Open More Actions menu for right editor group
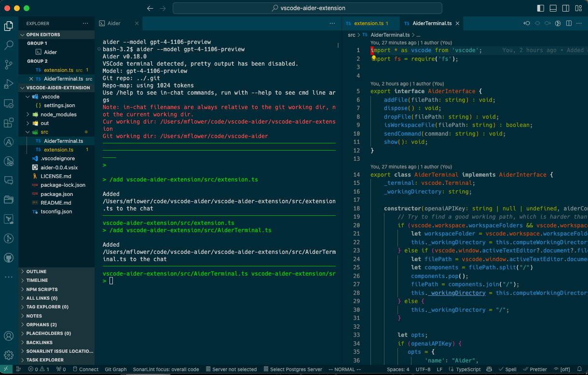The image size is (588, 375). click(580, 23)
